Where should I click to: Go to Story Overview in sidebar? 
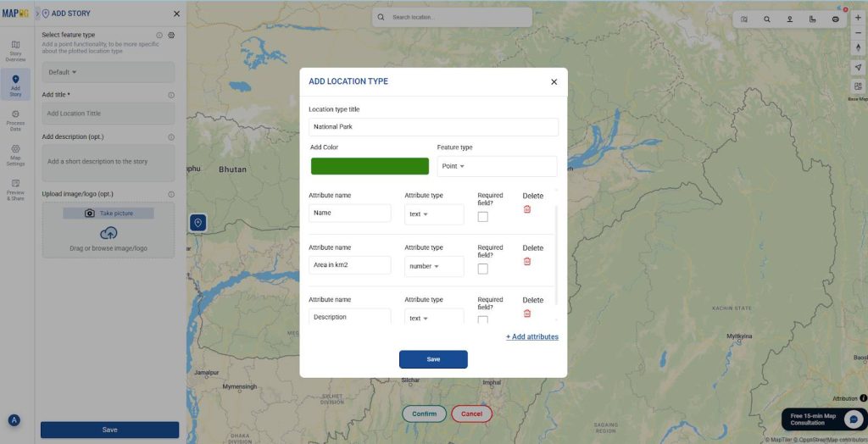tap(15, 50)
